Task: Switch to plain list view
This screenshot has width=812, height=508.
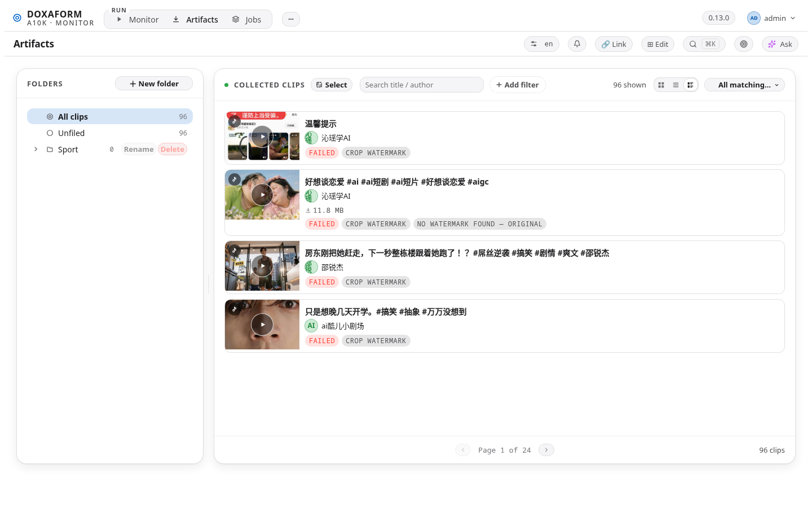Action: point(676,85)
